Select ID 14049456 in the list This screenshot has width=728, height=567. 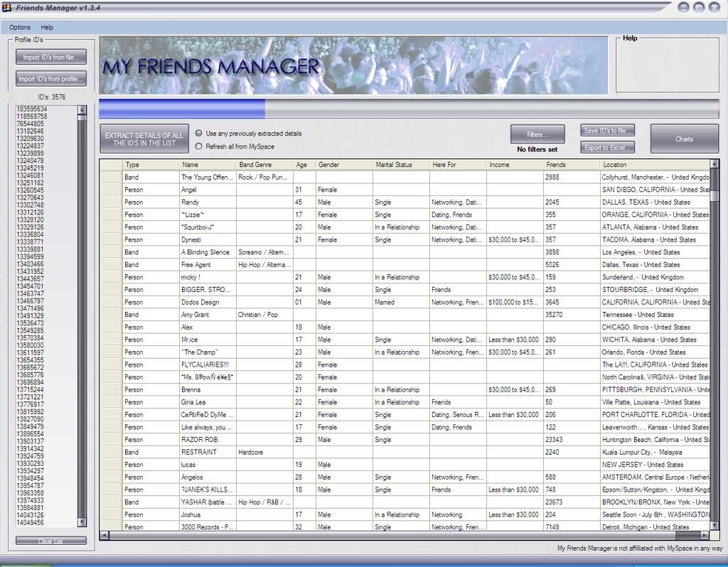[30, 522]
